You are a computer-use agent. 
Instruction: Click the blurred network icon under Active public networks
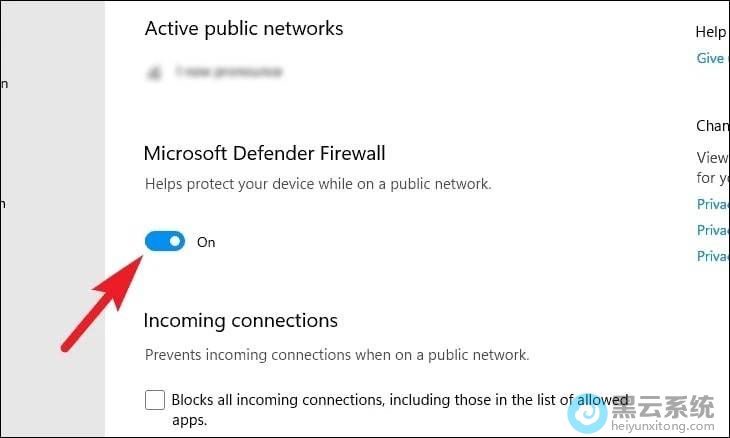point(154,72)
